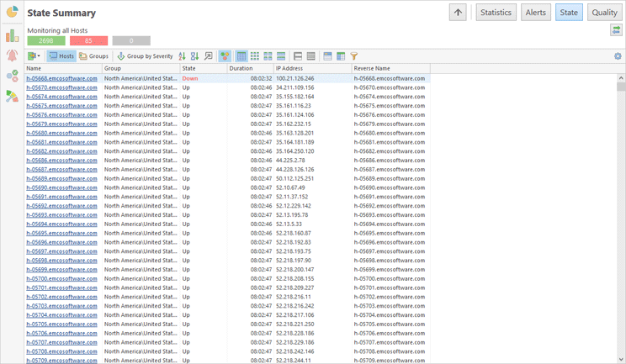Screen dimensions: 626x364
Task: Click the up arrow navigation button
Action: (x=458, y=12)
